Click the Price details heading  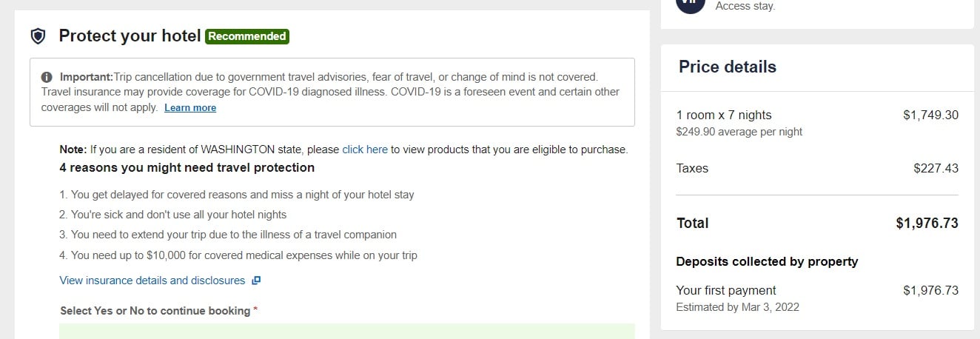[728, 67]
